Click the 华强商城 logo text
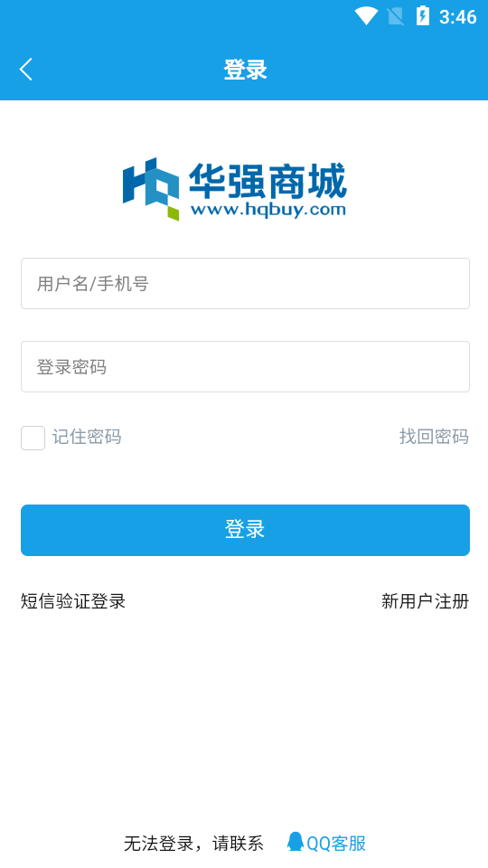The height and width of the screenshot is (868, 488). [x=267, y=181]
